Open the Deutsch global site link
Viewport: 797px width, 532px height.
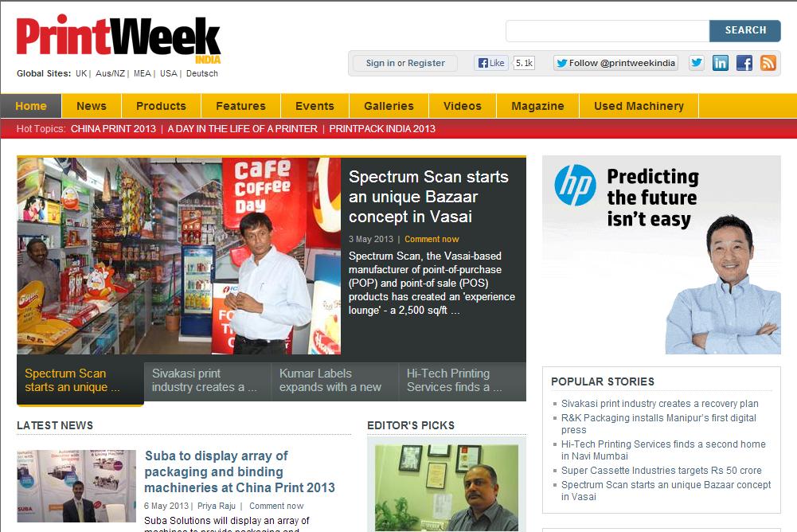(x=201, y=73)
